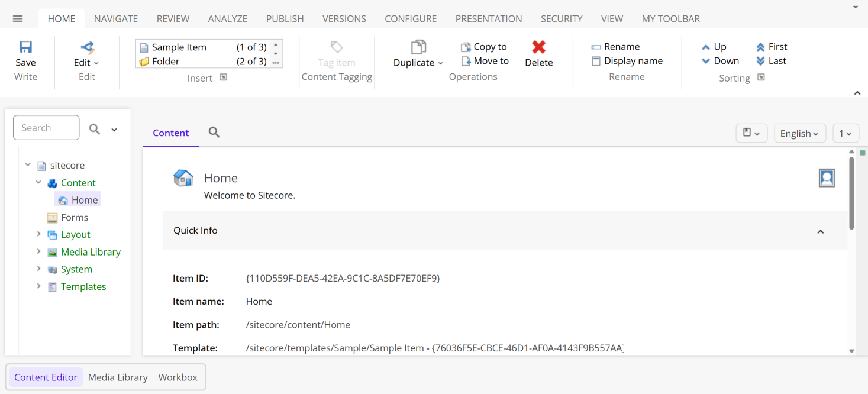Screen dimensions: 868x394
Task: Click Rename in the ribbon
Action: [615, 47]
